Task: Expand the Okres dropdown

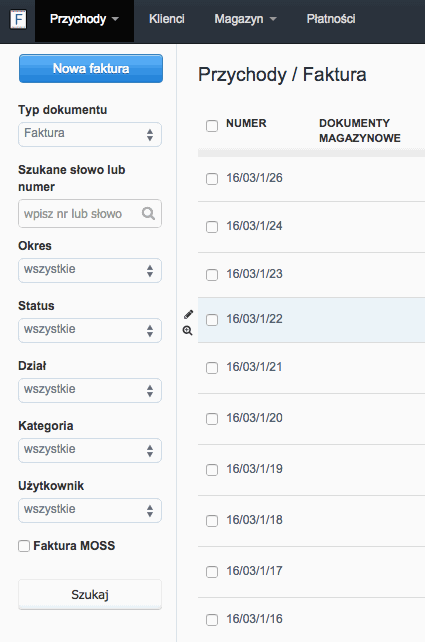Action: click(x=90, y=270)
